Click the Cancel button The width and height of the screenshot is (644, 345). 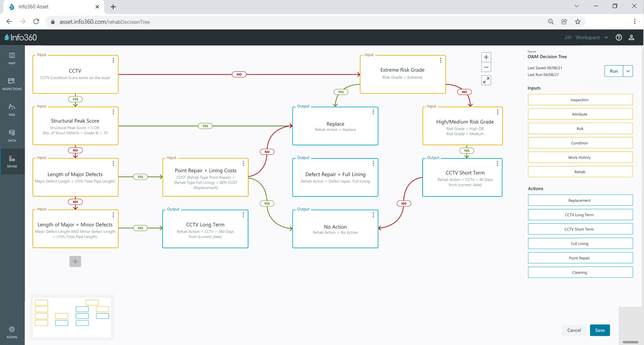(x=574, y=330)
